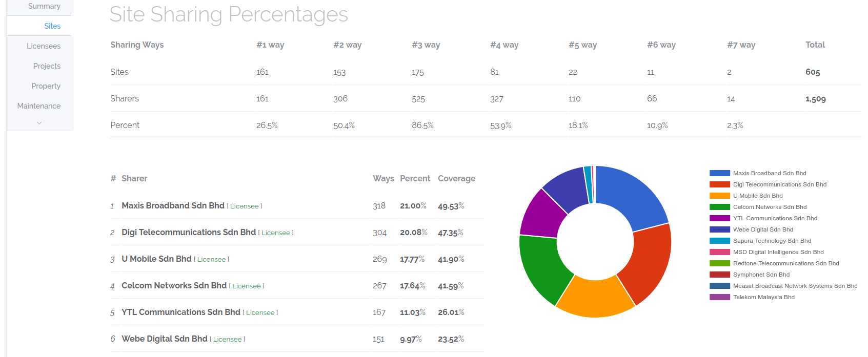Click the Sharing Ways header label
868x357 pixels.
[x=137, y=45]
